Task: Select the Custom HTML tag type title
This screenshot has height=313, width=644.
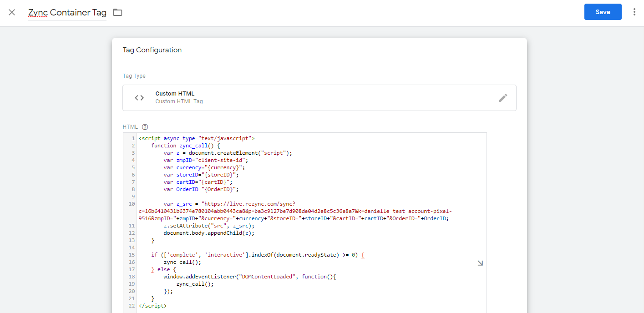Action: click(172, 94)
